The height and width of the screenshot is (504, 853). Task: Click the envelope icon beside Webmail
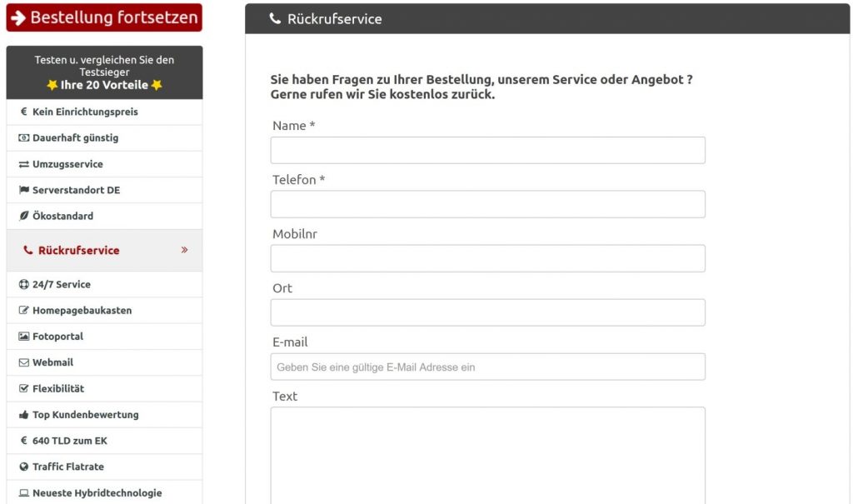coord(23,362)
